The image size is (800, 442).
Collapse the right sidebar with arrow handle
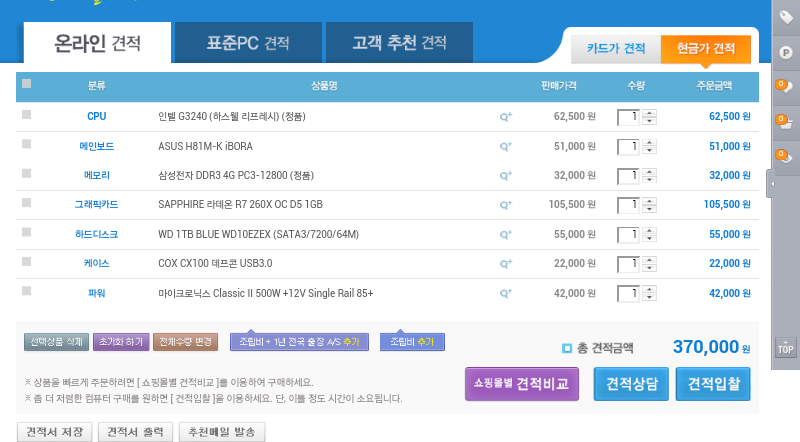click(x=770, y=184)
